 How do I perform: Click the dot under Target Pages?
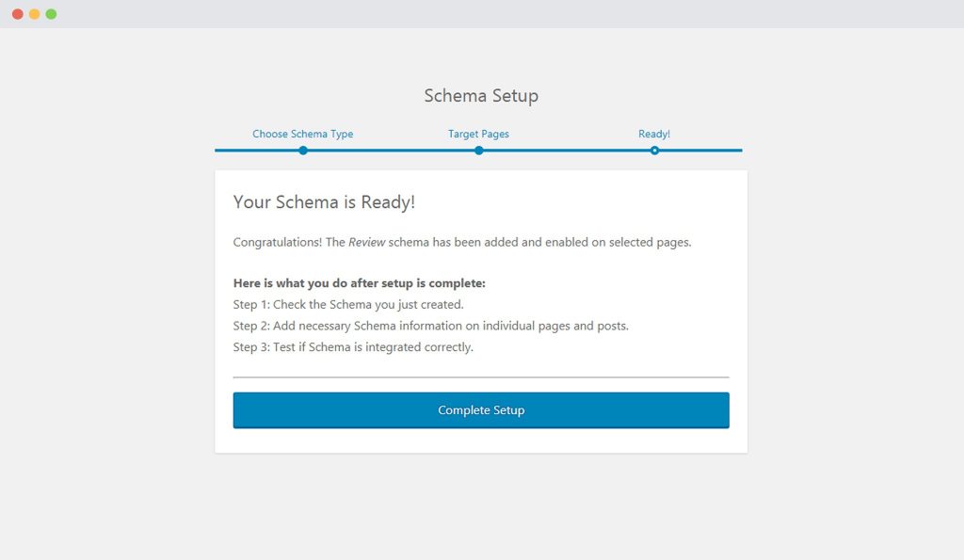[x=479, y=151]
